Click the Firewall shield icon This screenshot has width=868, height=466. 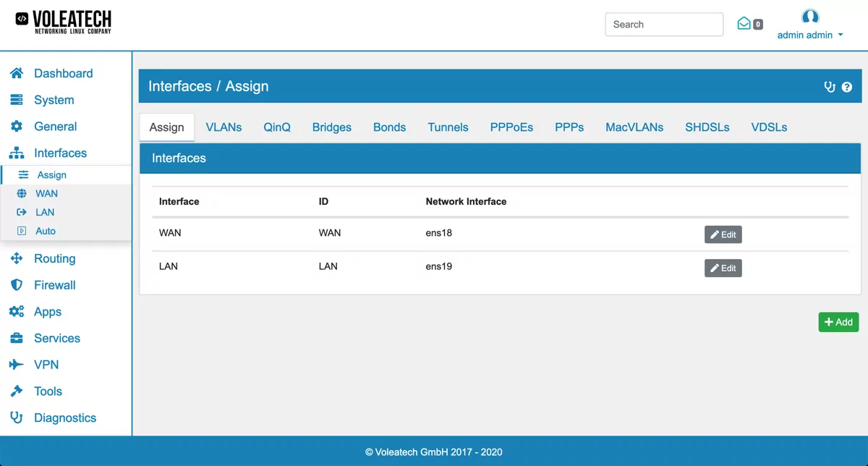pos(17,285)
